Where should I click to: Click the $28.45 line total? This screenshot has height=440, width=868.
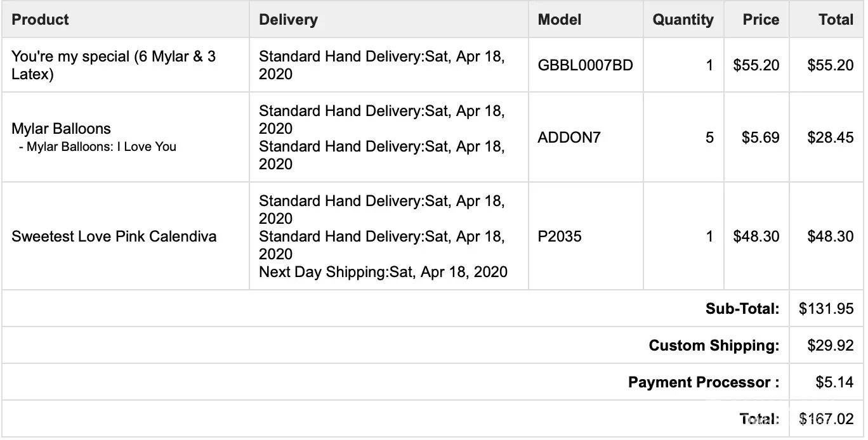[830, 138]
